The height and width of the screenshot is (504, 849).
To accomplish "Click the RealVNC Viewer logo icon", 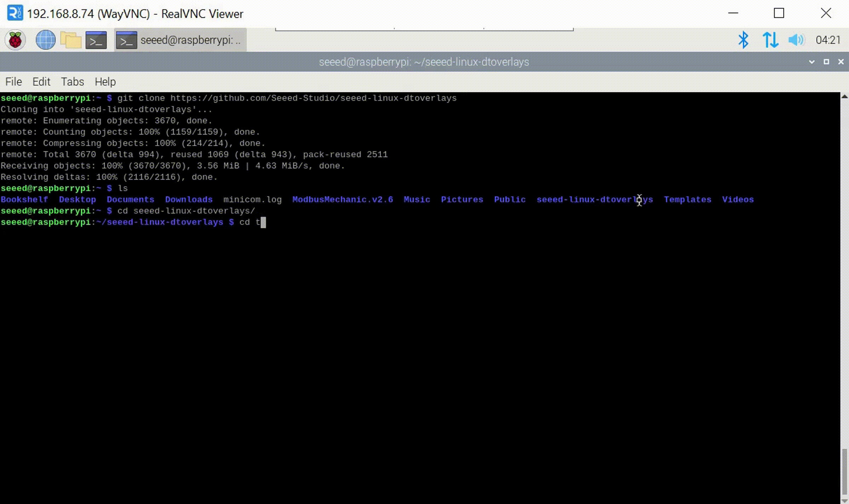I will (15, 13).
